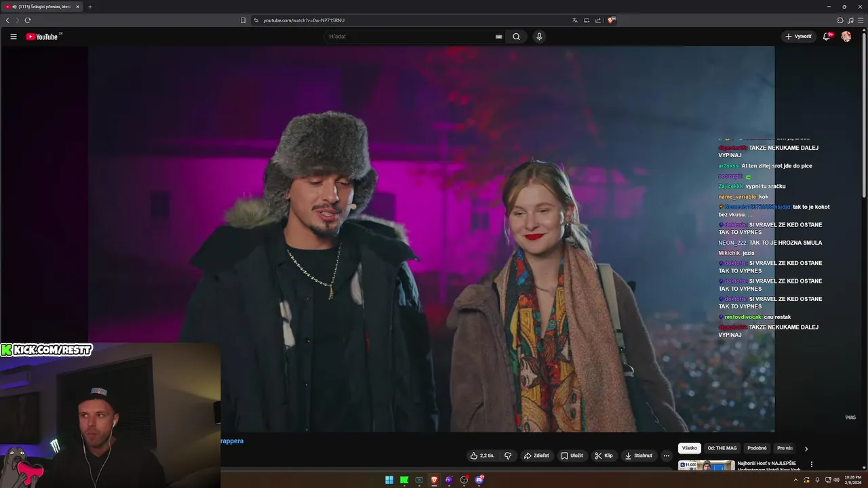Click the rappera hashtag link
868x488 pixels.
click(x=232, y=441)
